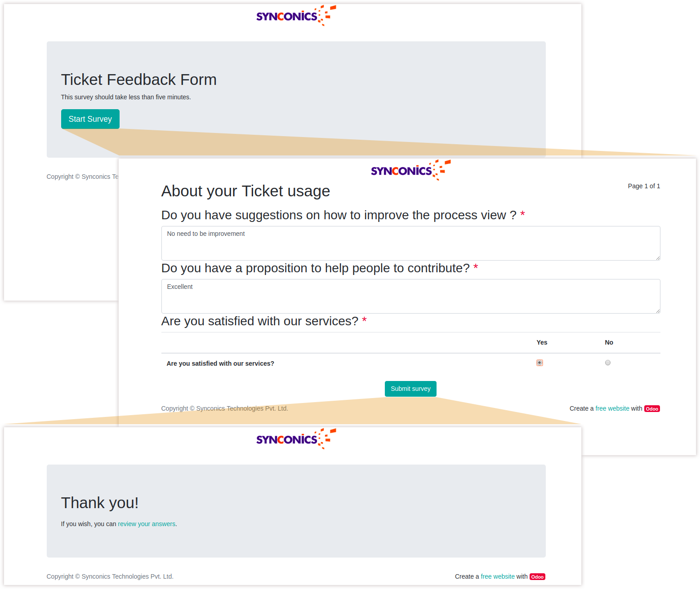This screenshot has width=700, height=589.
Task: Focus the process view suggestions text box
Action: pyautogui.click(x=410, y=243)
